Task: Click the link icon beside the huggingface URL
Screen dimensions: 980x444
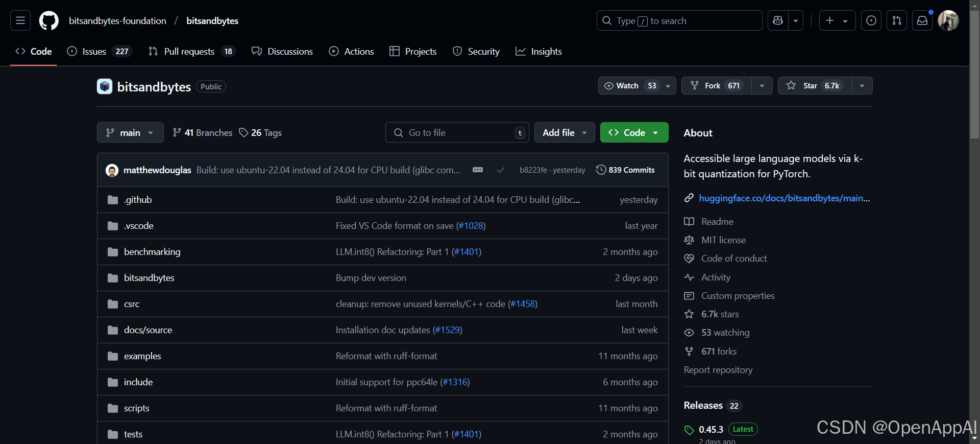Action: click(689, 198)
